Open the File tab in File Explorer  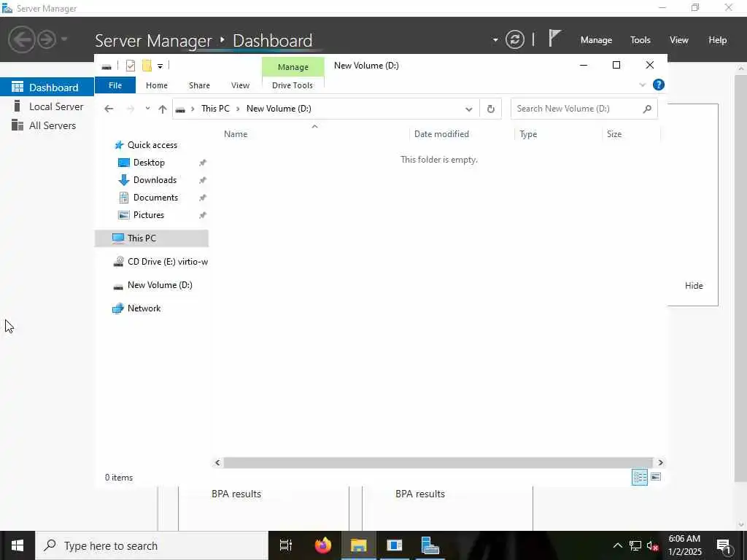point(115,85)
